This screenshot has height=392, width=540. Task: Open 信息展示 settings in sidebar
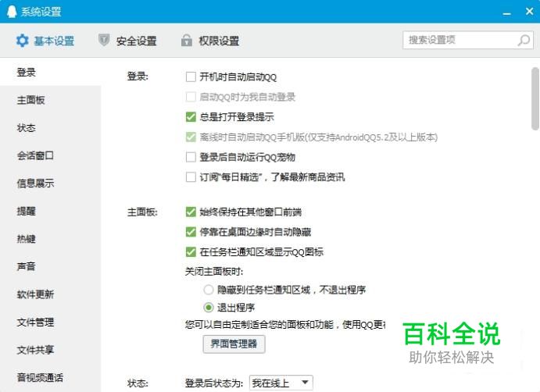point(50,184)
